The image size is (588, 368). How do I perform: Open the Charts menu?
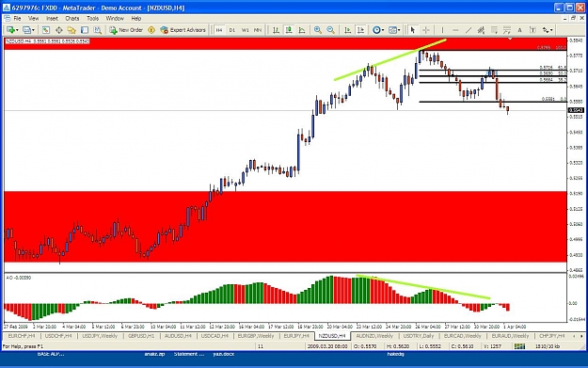tap(72, 19)
